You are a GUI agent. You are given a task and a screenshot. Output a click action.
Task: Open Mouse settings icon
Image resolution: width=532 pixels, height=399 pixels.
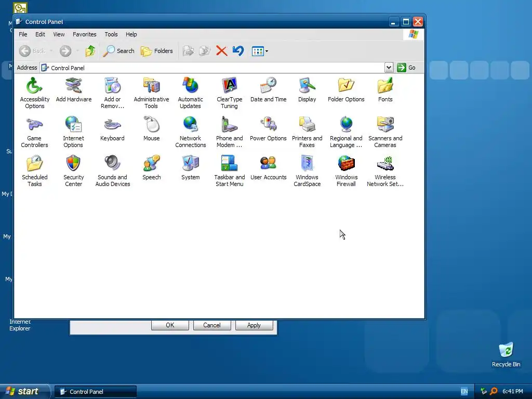[151, 129]
